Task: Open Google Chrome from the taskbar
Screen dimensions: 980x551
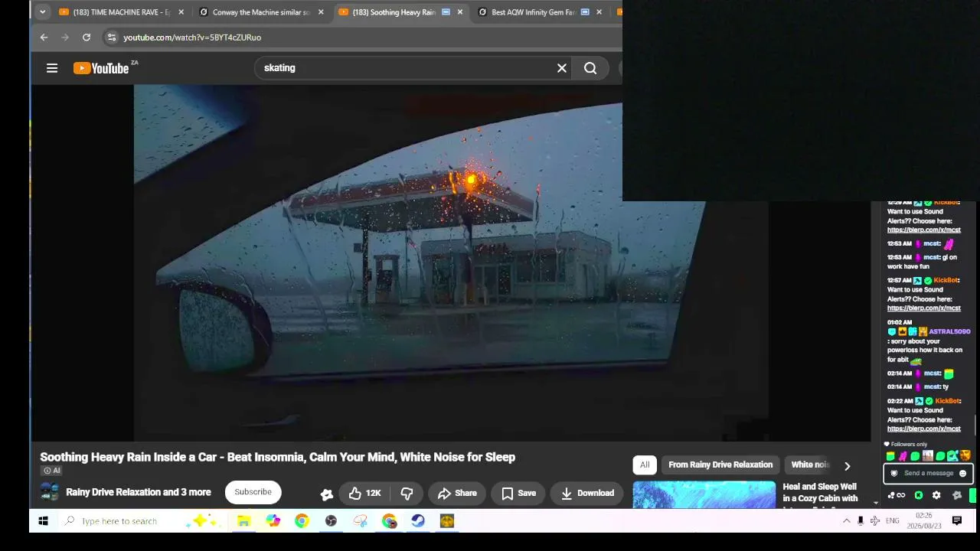Action: [302, 521]
